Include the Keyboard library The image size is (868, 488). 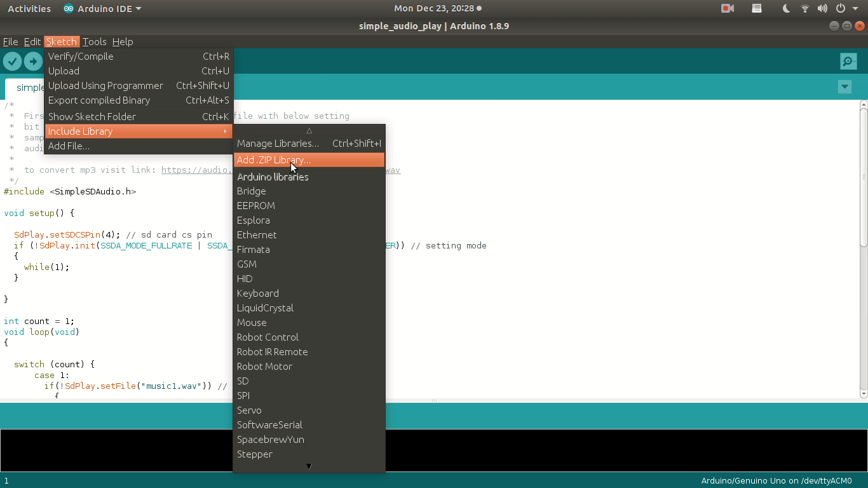point(309,294)
